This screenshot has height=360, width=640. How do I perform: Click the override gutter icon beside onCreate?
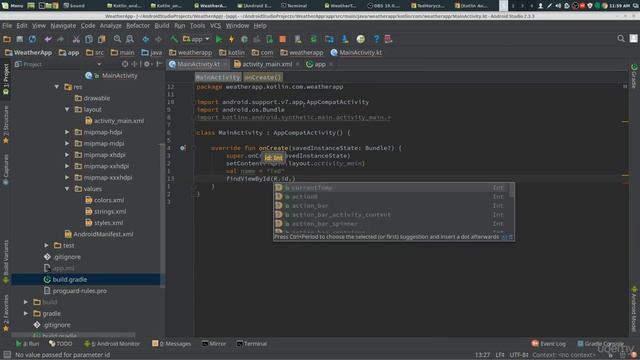pyautogui.click(x=183, y=148)
